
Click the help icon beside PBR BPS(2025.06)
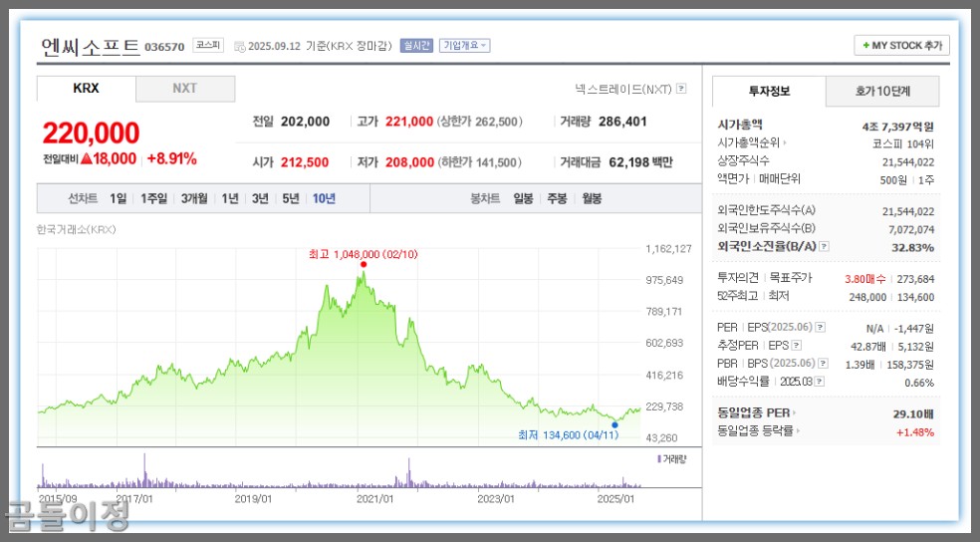click(x=823, y=364)
